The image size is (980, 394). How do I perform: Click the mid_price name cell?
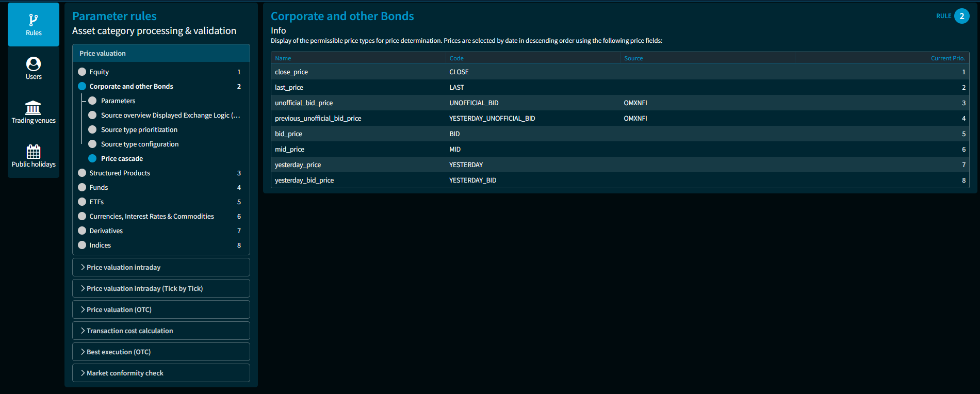pos(289,149)
